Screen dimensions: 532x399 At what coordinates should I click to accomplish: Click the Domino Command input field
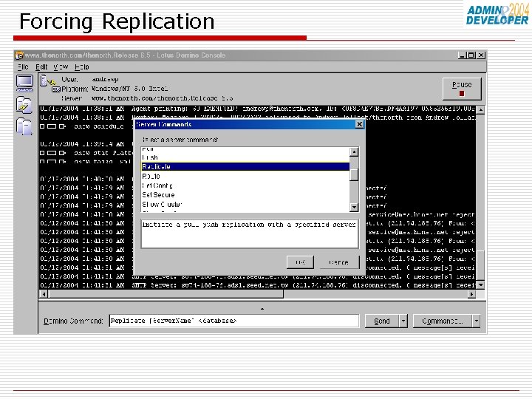(x=234, y=321)
